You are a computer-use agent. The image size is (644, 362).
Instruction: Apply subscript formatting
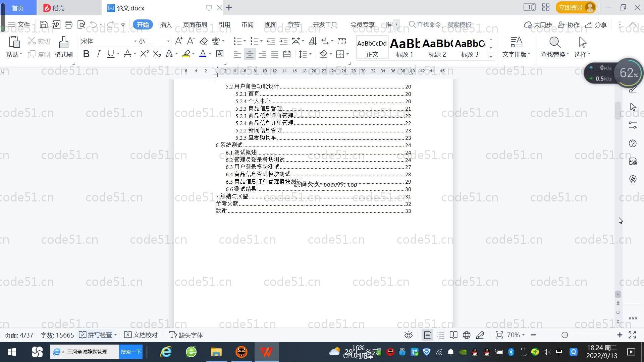pyautogui.click(x=157, y=54)
